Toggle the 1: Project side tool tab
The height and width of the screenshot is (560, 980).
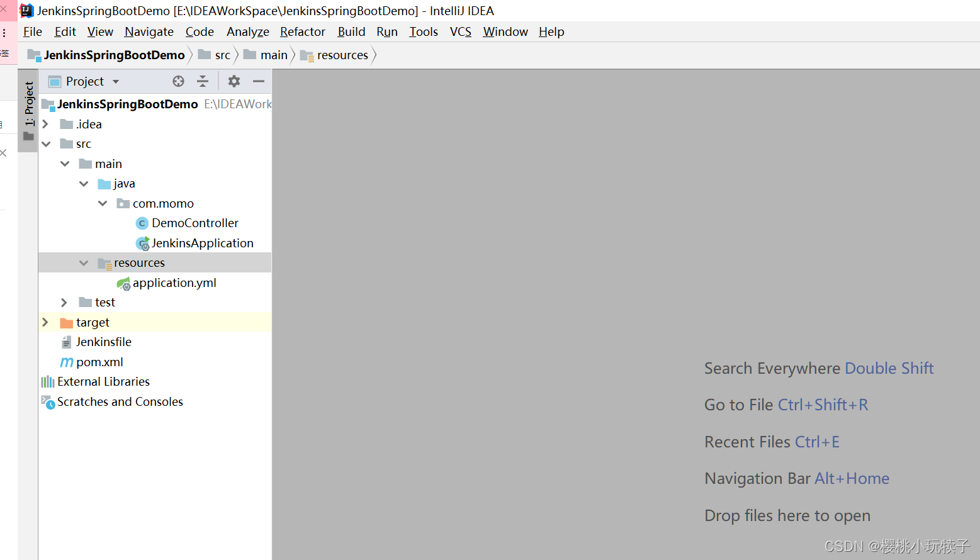(x=28, y=111)
